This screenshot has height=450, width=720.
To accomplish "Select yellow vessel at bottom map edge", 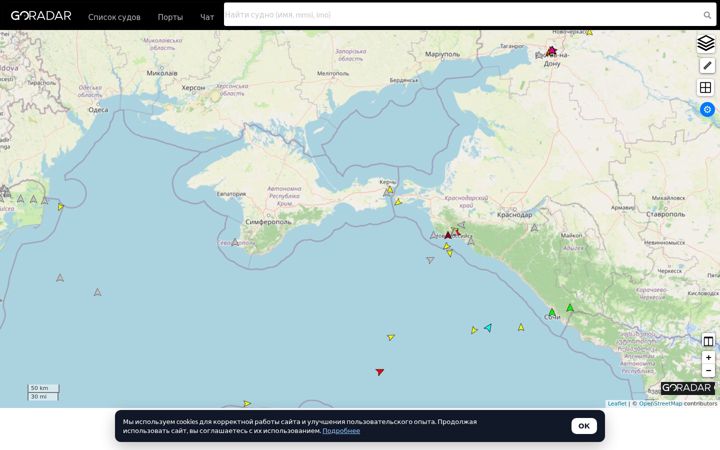I will pos(247,404).
